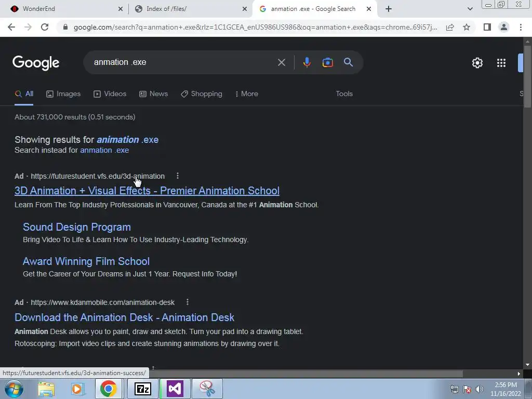The image size is (532, 399).
Task: Close the WonderEnd tab
Action: click(x=121, y=9)
